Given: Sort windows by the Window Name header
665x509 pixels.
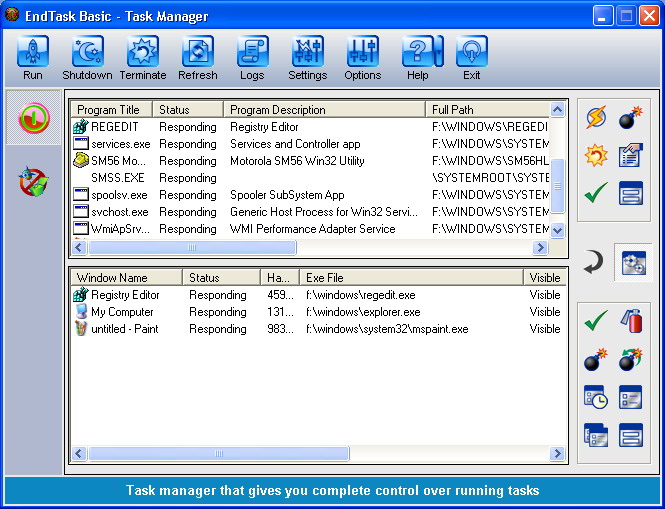Looking at the screenshot, I should click(126, 278).
